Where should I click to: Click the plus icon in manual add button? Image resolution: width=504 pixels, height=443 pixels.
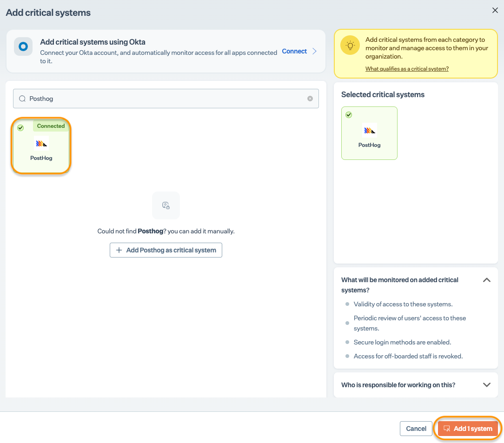tap(119, 250)
